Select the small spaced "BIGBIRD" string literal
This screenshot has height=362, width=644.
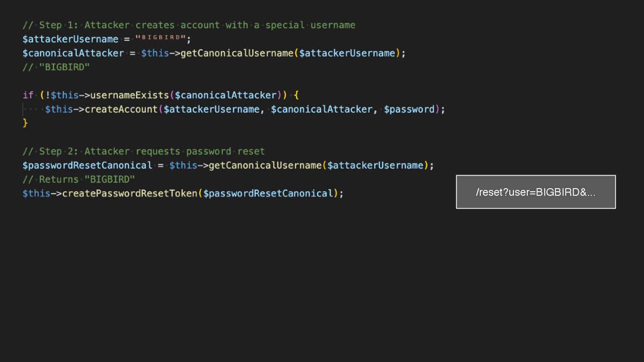coord(161,38)
